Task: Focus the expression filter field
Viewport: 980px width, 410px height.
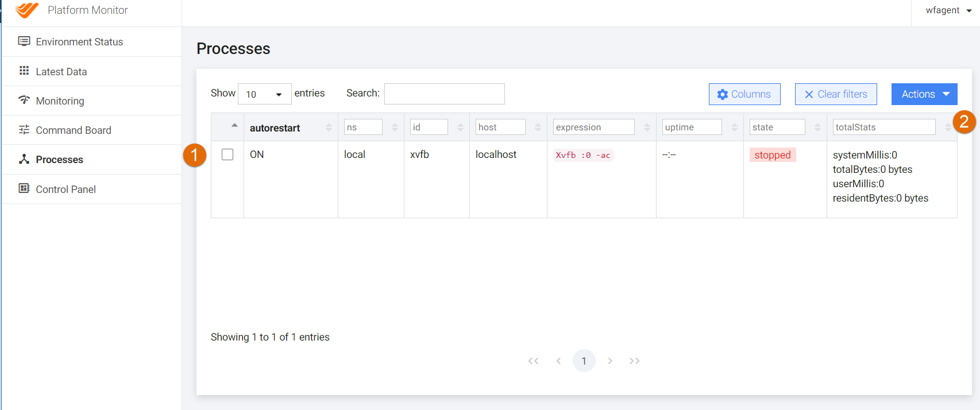Action: click(x=594, y=127)
